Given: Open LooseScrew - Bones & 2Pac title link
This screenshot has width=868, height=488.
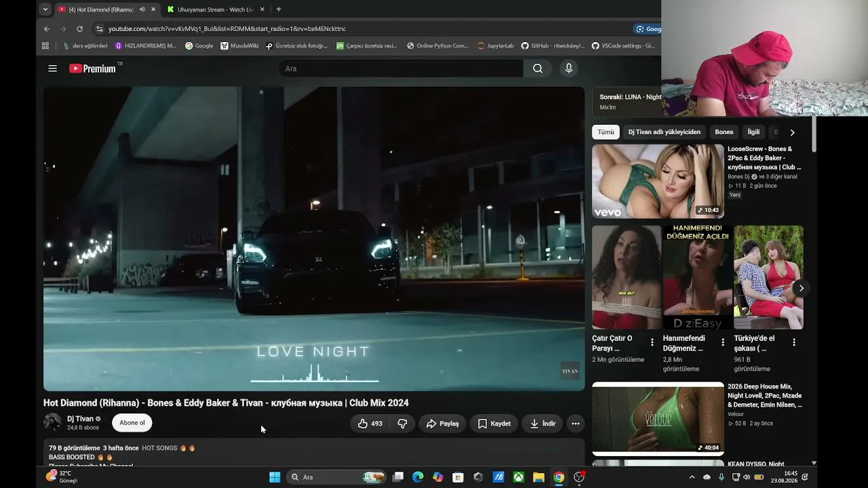Looking at the screenshot, I should (764, 158).
